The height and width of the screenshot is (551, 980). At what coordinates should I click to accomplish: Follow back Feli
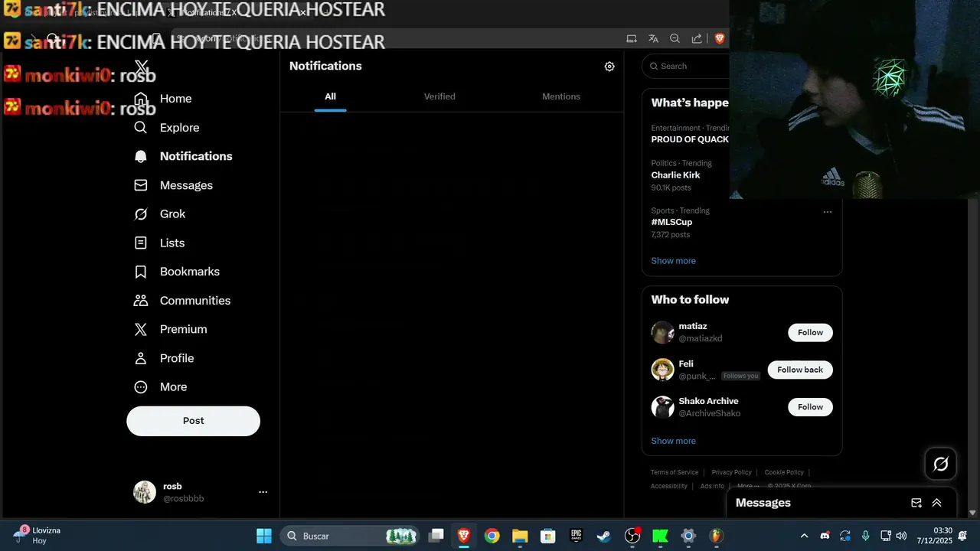pos(800,370)
